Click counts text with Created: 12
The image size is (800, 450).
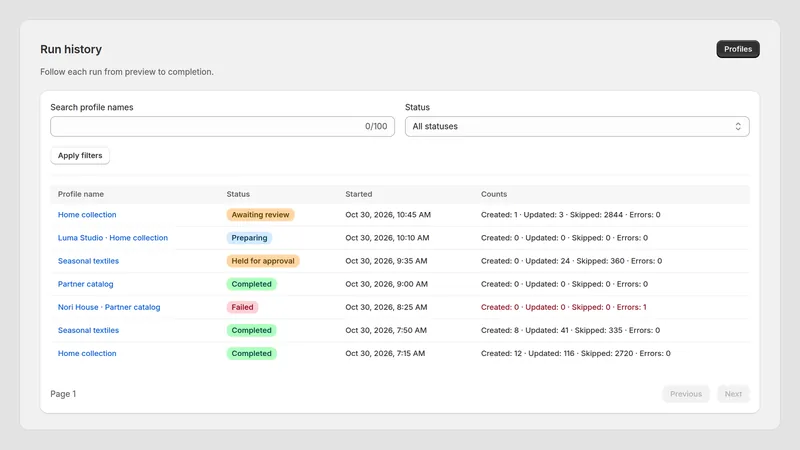point(576,353)
